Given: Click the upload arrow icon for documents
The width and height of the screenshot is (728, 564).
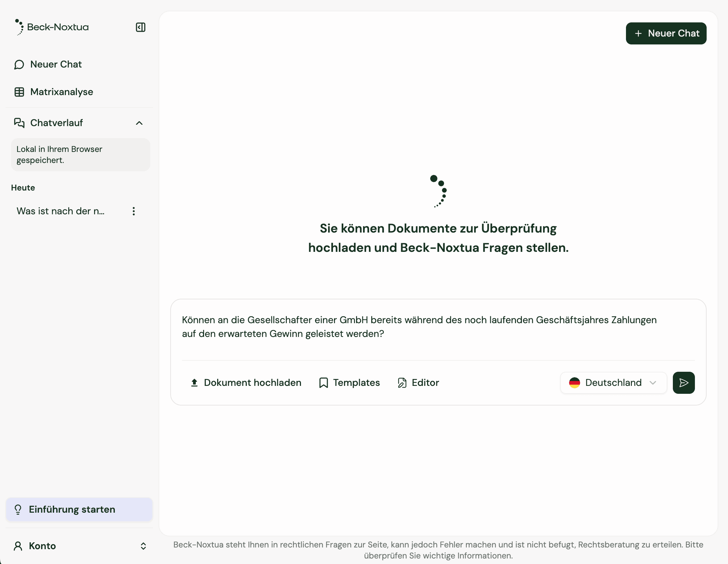Looking at the screenshot, I should (x=194, y=383).
